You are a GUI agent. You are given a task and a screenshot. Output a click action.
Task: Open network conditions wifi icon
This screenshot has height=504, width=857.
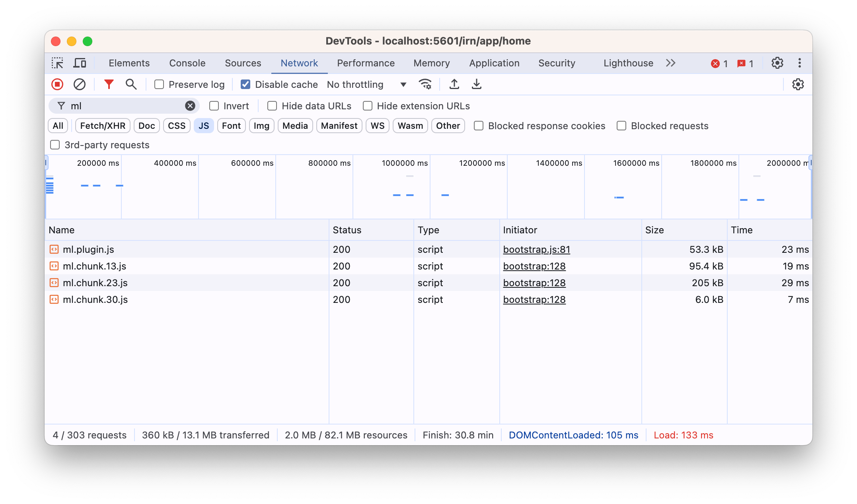point(425,84)
